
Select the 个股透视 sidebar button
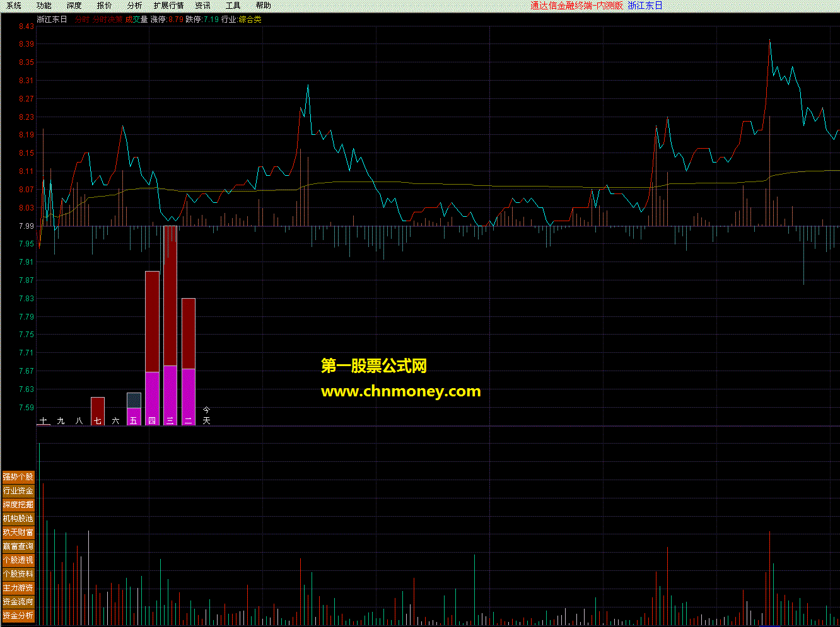tap(18, 560)
